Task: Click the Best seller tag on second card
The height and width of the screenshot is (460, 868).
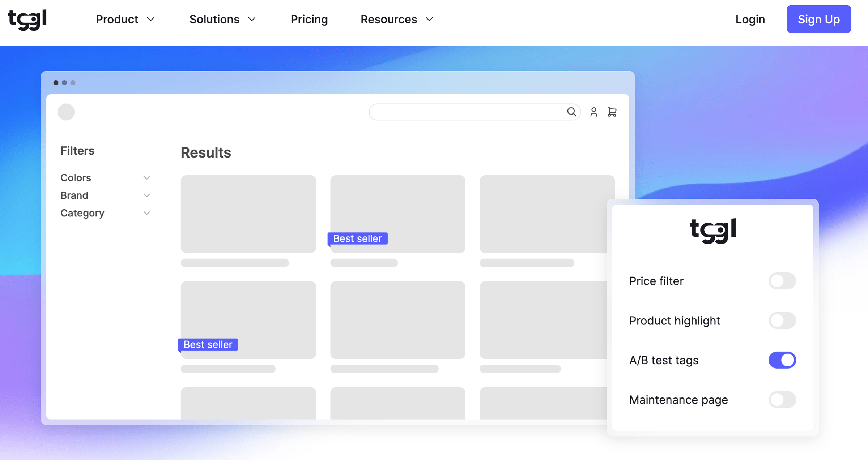Action: click(357, 238)
